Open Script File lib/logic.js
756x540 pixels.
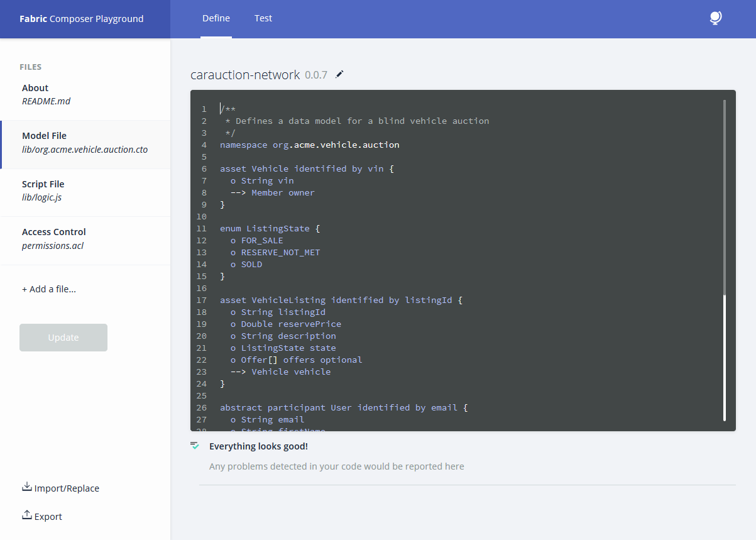85,190
